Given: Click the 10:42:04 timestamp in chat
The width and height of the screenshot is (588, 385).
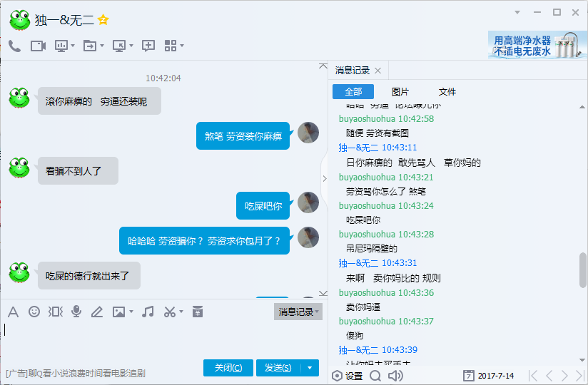Looking at the screenshot, I should [163, 78].
